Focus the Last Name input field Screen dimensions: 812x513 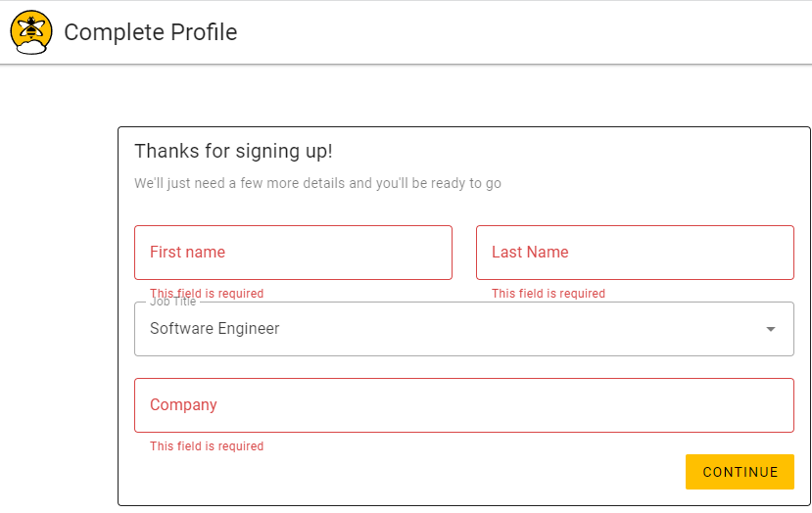pos(635,253)
